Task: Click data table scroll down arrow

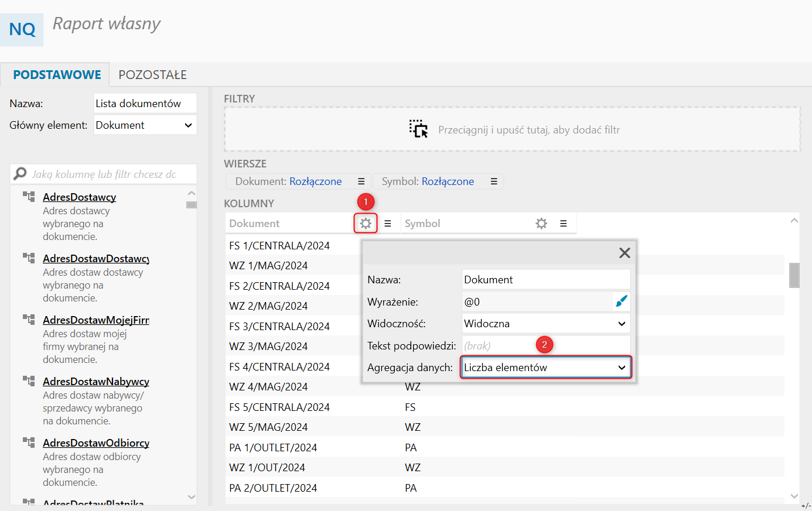Action: tap(794, 496)
